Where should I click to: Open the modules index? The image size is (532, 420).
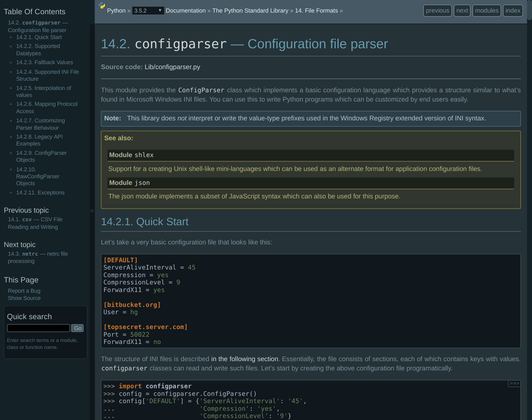486,11
